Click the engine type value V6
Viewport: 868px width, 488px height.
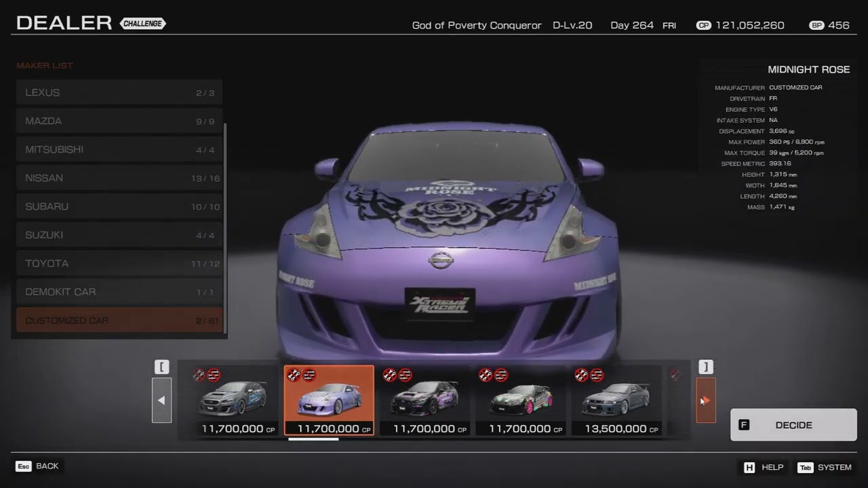[773, 110]
